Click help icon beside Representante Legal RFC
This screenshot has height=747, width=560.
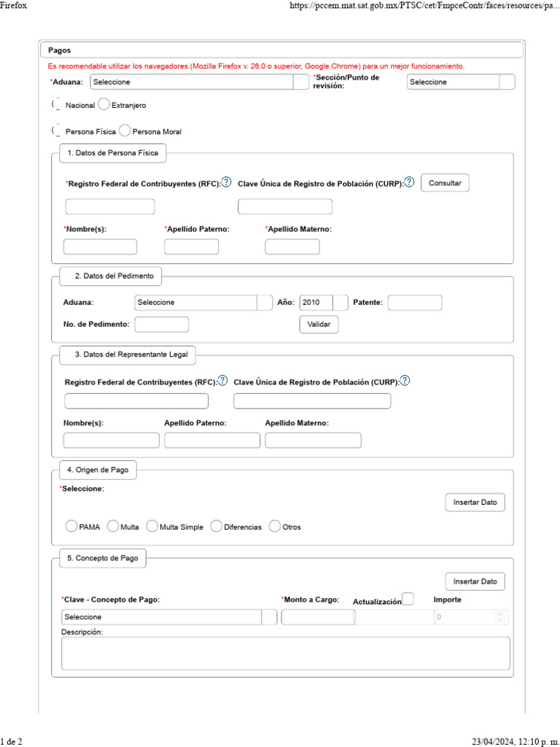223,381
